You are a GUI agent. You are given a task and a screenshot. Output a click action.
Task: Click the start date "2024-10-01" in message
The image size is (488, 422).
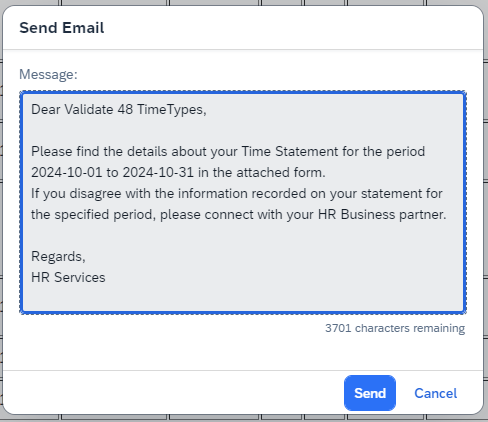[x=66, y=173]
